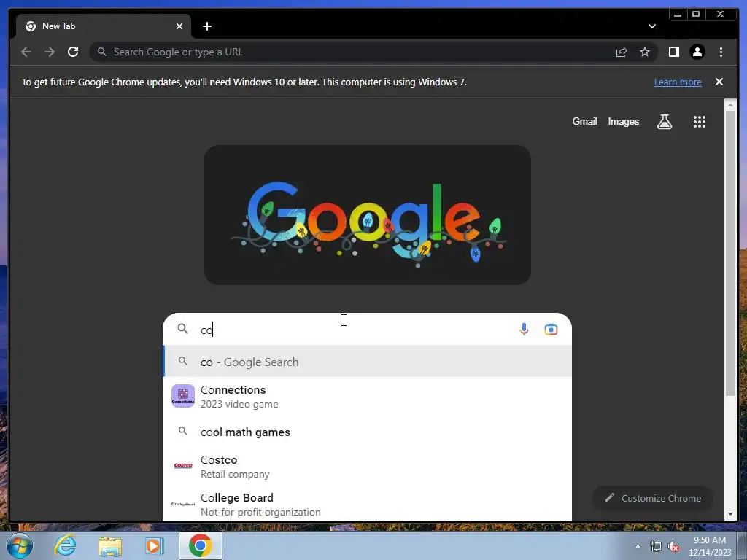Click the forward navigation arrow
The image size is (747, 560).
[50, 52]
